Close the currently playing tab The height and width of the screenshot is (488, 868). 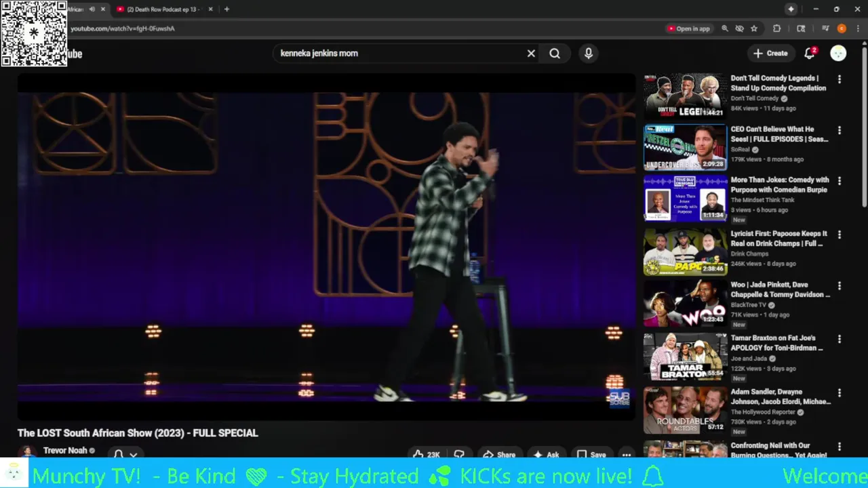click(x=103, y=9)
